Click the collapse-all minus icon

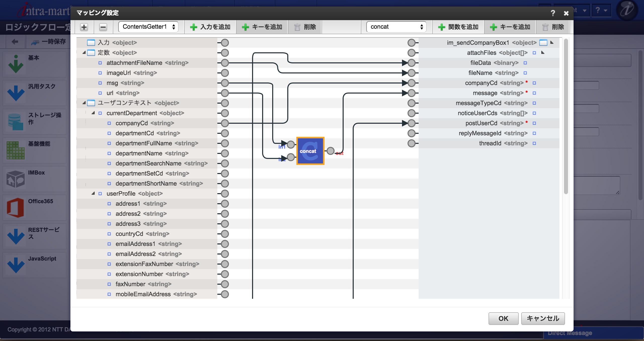(x=103, y=27)
